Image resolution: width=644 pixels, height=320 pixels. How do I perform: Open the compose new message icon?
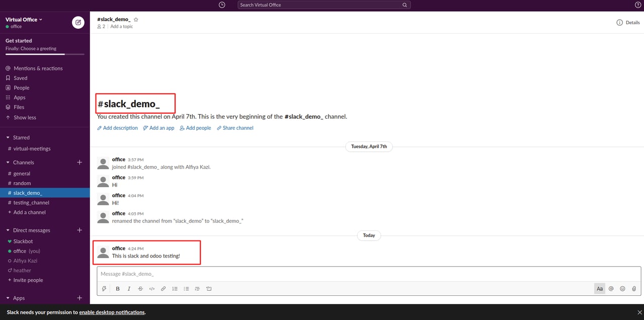point(78,22)
